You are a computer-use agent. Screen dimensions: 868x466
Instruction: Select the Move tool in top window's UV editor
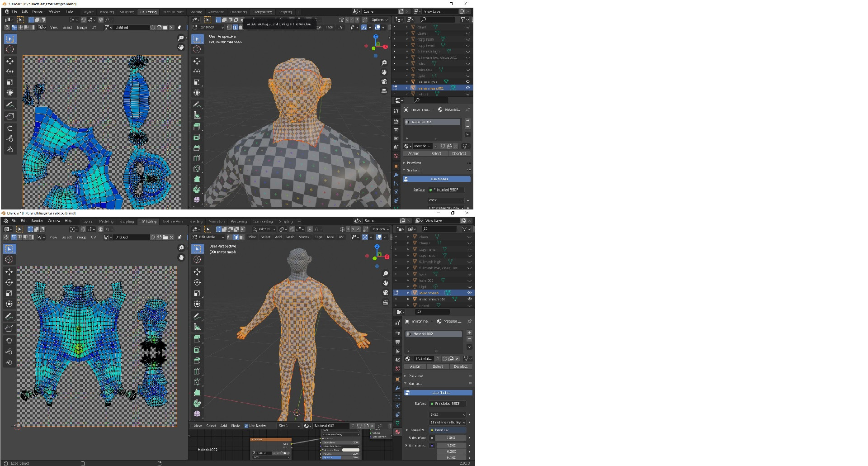pyautogui.click(x=10, y=61)
